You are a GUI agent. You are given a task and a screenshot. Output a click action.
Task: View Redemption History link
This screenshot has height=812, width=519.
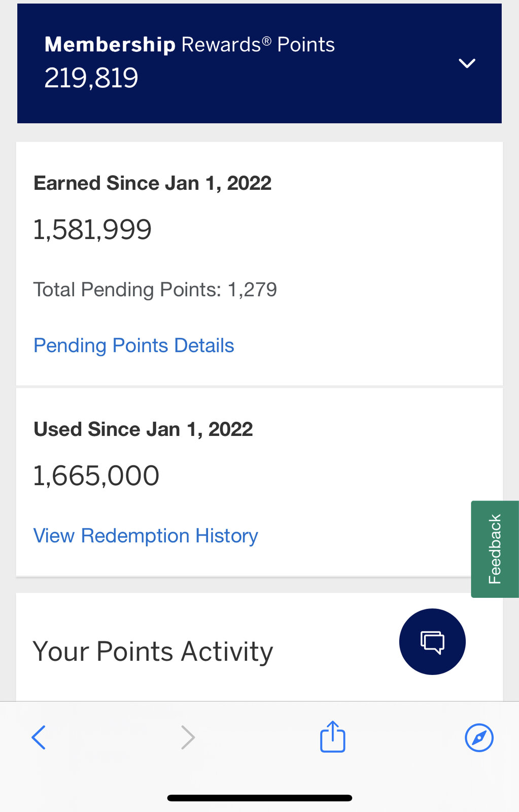146,536
